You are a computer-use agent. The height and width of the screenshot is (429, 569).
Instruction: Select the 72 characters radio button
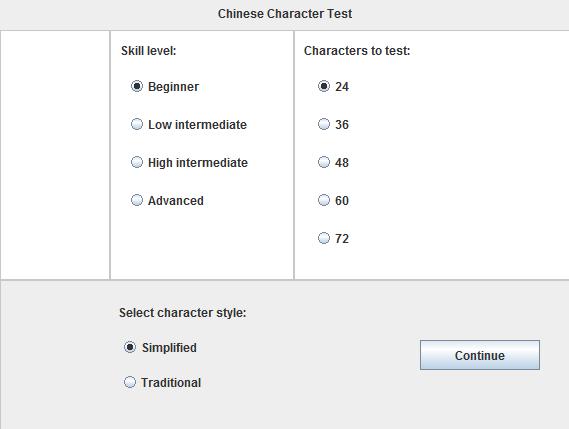point(324,238)
